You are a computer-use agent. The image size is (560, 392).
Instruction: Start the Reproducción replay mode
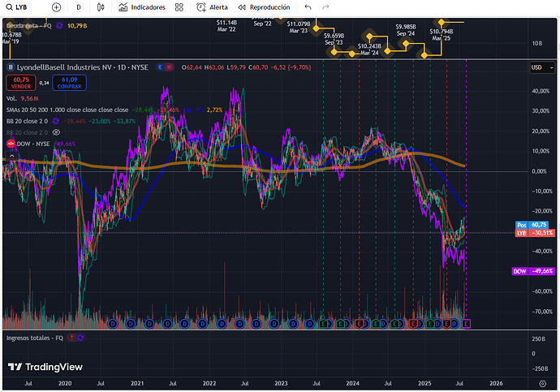[x=265, y=7]
